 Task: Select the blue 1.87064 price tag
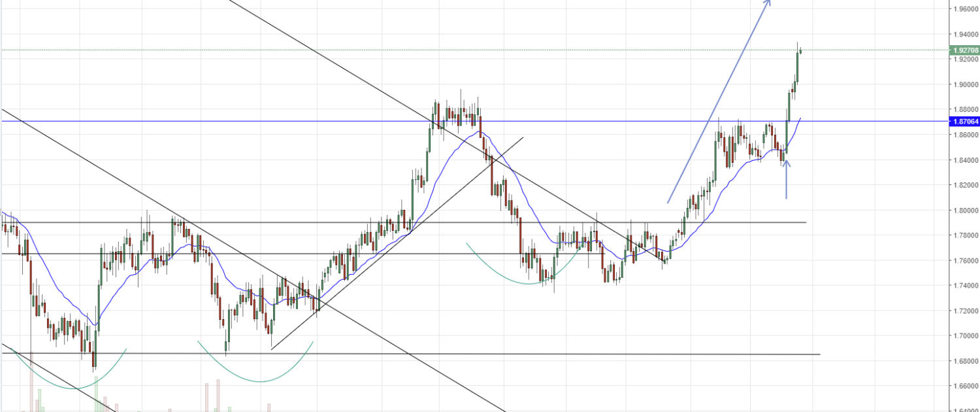[x=966, y=121]
